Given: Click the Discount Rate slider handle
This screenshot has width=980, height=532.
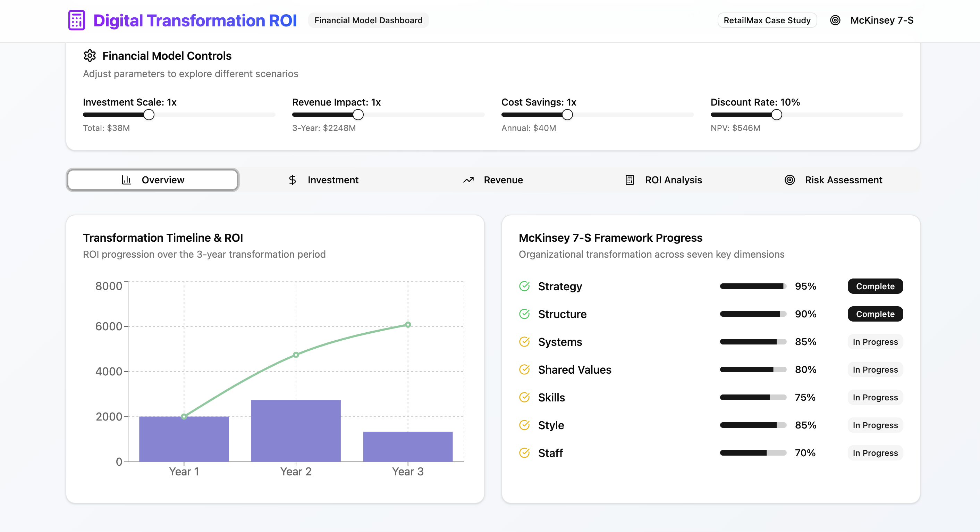Looking at the screenshot, I should [x=776, y=115].
